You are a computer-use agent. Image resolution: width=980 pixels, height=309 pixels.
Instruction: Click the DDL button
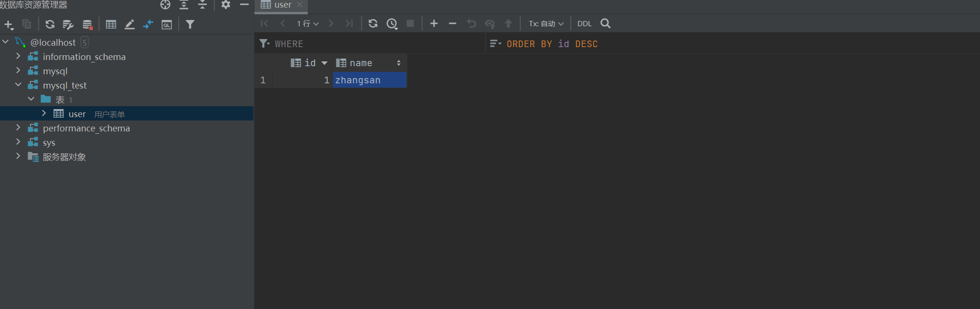pos(584,24)
